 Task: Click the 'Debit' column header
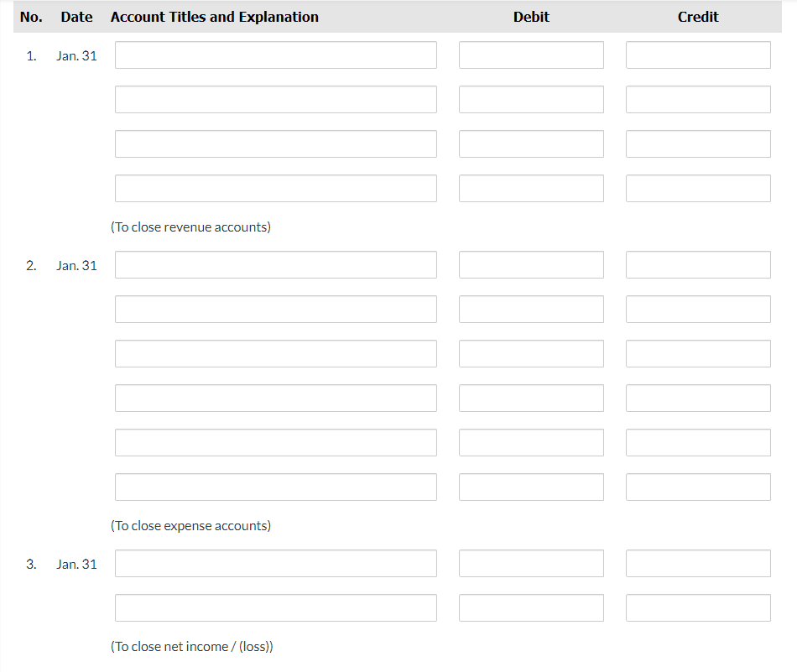coord(531,17)
